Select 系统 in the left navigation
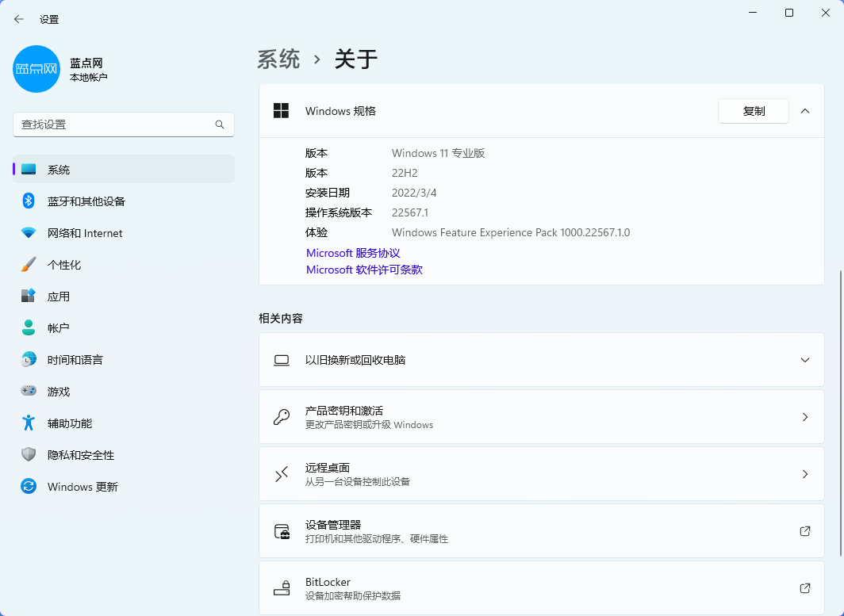Screen dimensions: 844x616 click(x=59, y=170)
